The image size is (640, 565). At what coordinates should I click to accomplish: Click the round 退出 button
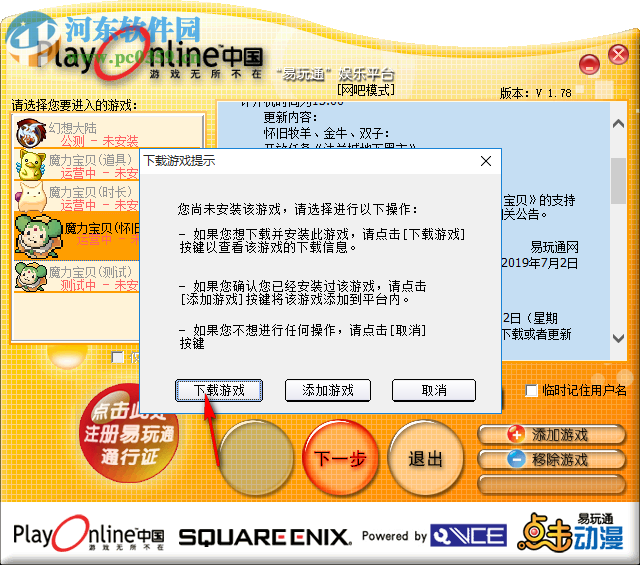pyautogui.click(x=425, y=458)
